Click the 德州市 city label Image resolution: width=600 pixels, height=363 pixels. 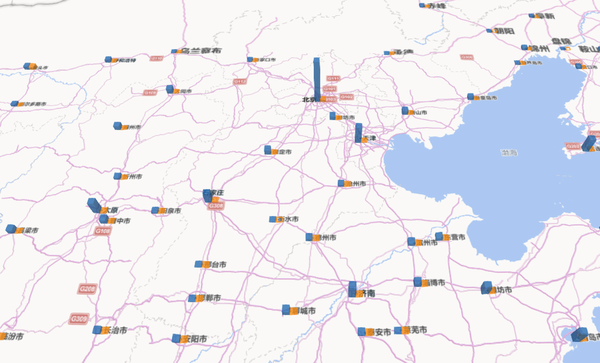pyautogui.click(x=324, y=238)
